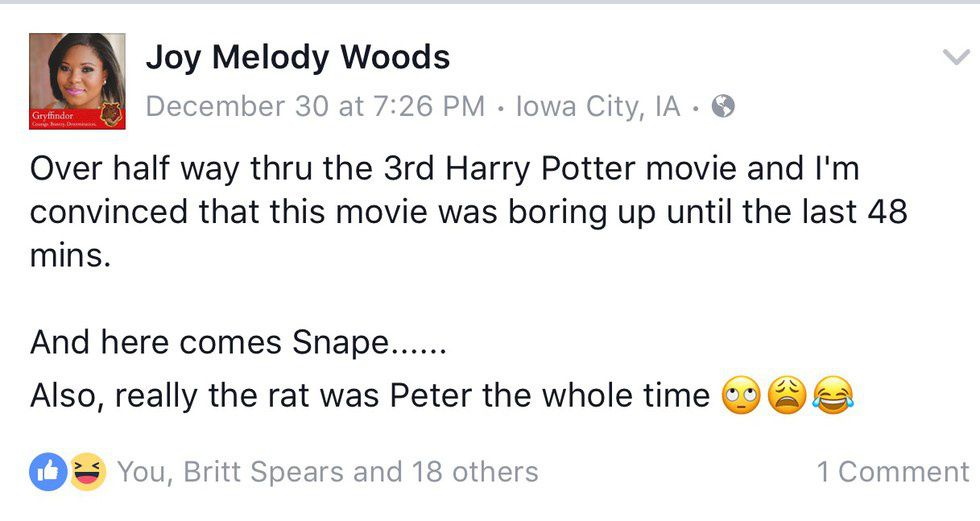Click the line about the rat being Peter
The image size is (980, 521).
pyautogui.click(x=370, y=397)
